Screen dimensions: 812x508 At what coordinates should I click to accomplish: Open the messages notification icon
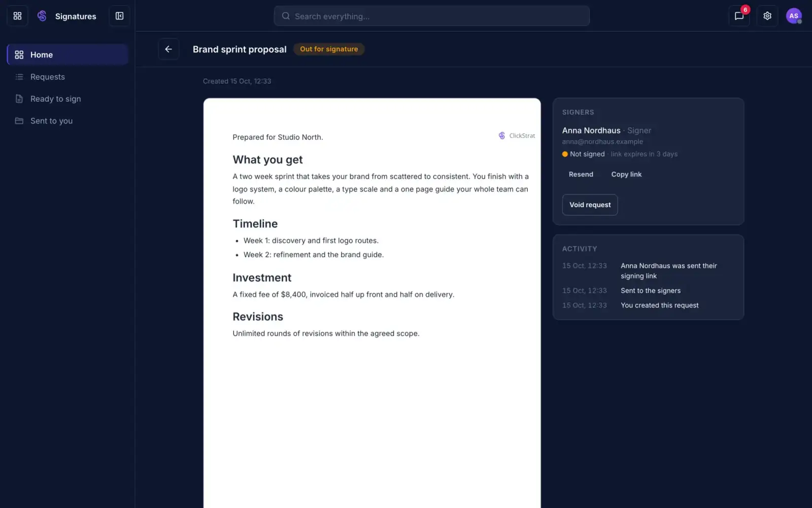point(739,16)
